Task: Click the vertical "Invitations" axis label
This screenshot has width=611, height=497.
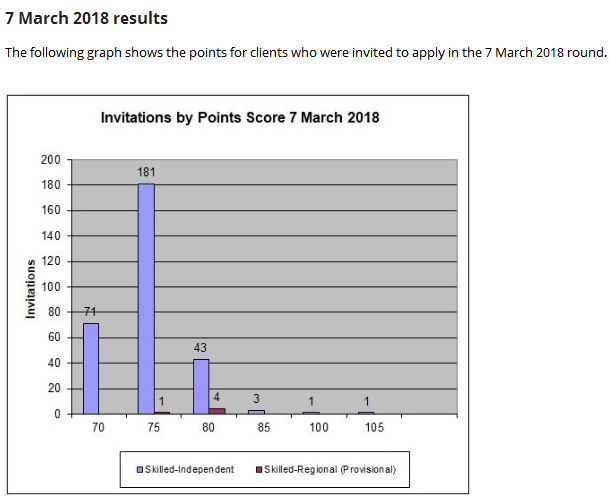Action: [30, 288]
